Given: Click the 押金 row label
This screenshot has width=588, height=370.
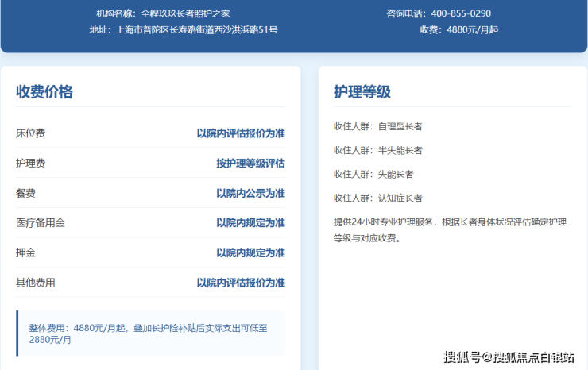Looking at the screenshot, I should [25, 253].
